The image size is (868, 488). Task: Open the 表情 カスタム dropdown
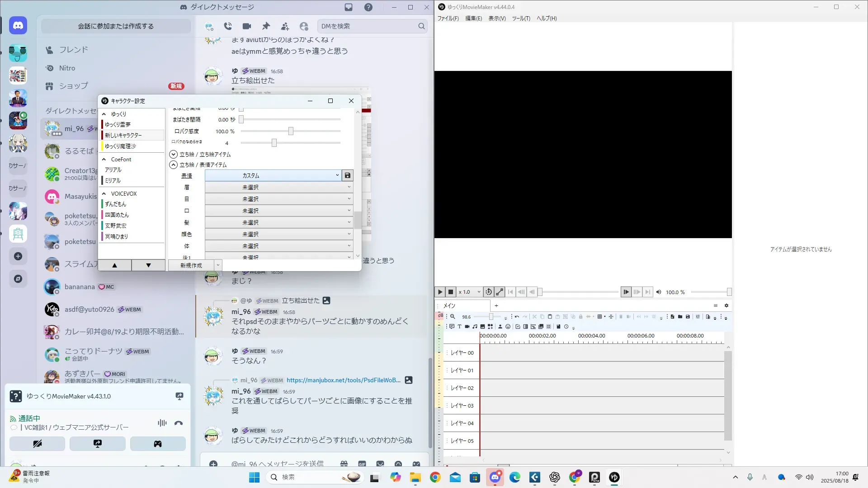(x=273, y=175)
